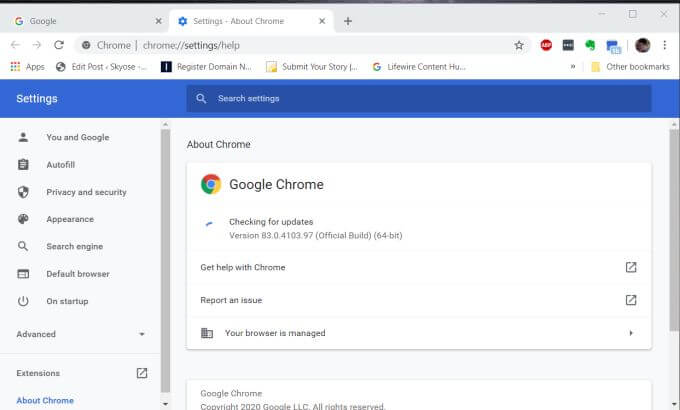Expand the Advanced settings section
Viewport: 680px width, 410px height.
coord(81,334)
